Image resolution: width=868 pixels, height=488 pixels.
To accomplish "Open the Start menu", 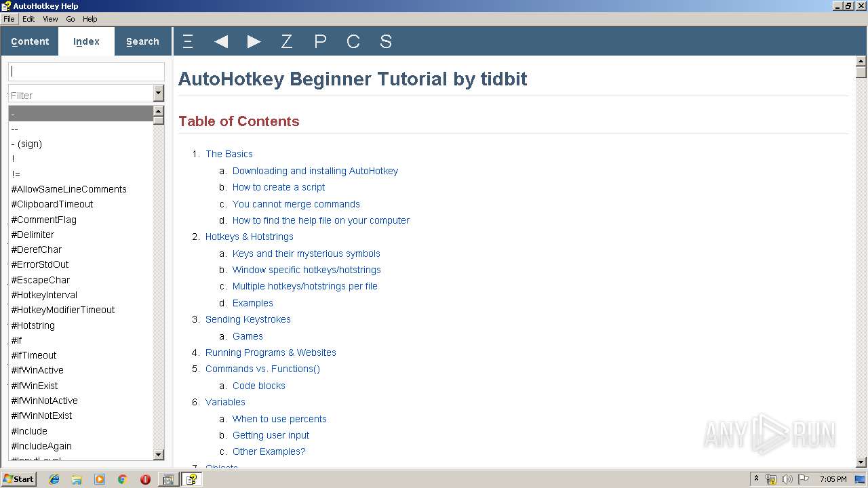I will (x=18, y=479).
